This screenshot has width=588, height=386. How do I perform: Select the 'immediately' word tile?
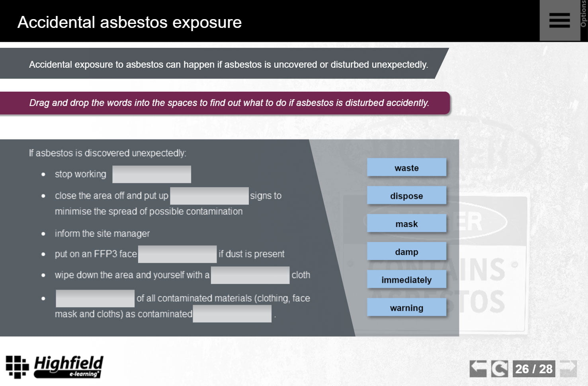pos(406,280)
